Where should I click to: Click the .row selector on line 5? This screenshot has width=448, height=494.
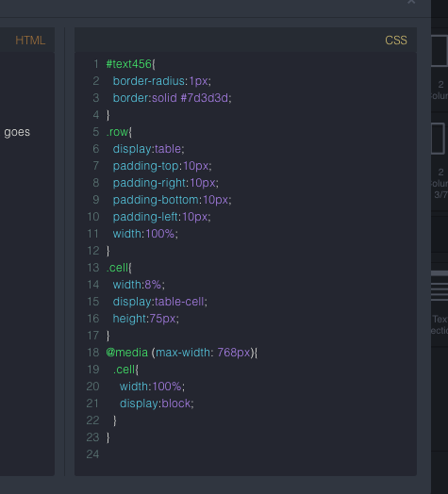117,132
